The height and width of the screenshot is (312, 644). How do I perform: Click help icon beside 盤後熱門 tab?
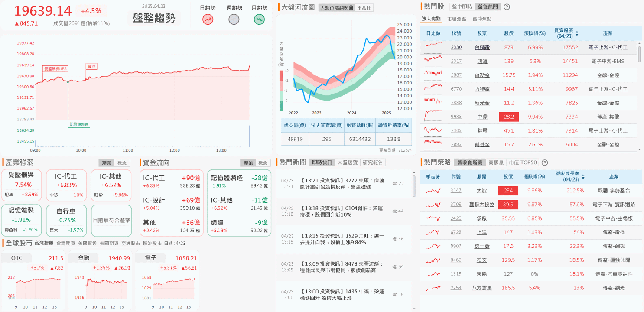pos(507,7)
